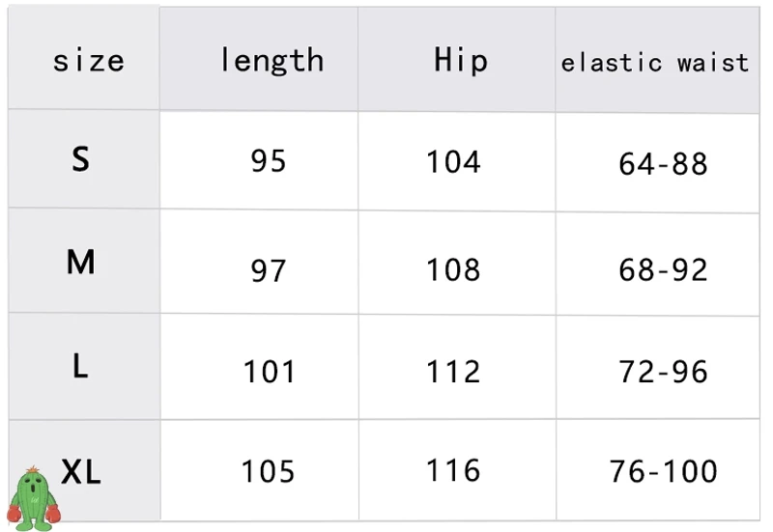Click the "size" column header
The height and width of the screenshot is (532, 773).
pos(88,61)
